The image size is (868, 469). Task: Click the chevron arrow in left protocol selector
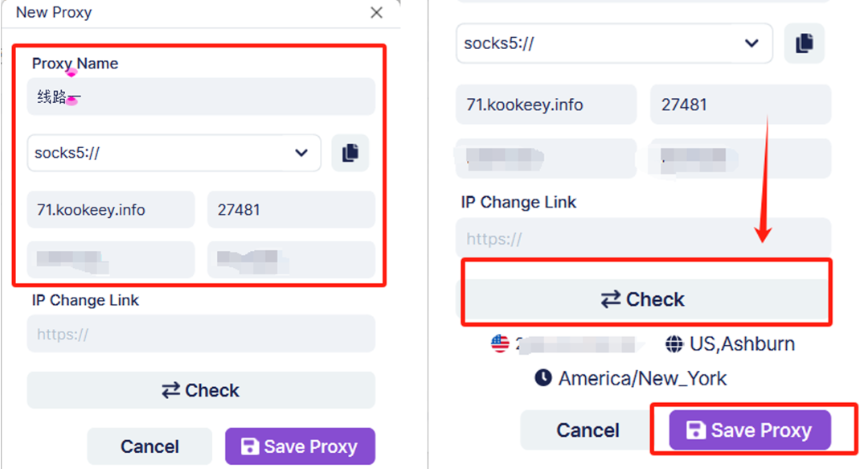pyautogui.click(x=301, y=153)
